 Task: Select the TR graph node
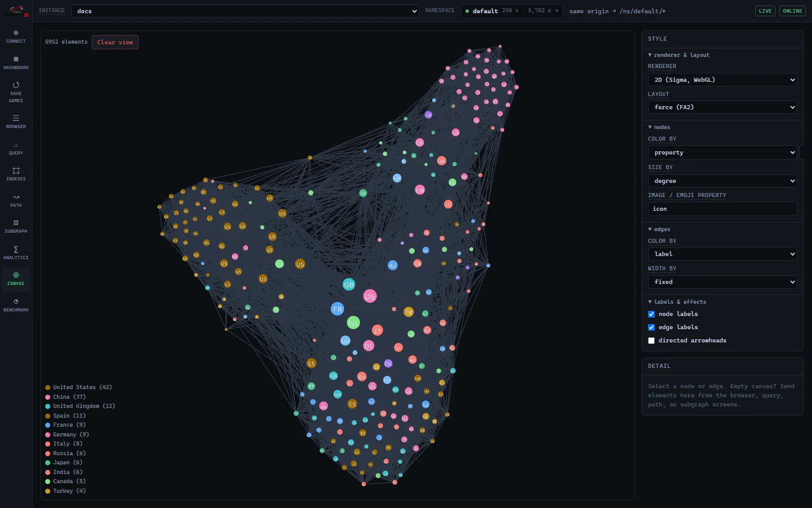tap(409, 312)
